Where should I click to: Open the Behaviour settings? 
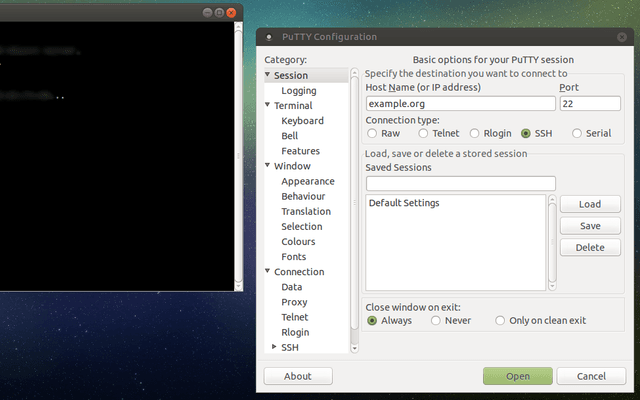[303, 196]
